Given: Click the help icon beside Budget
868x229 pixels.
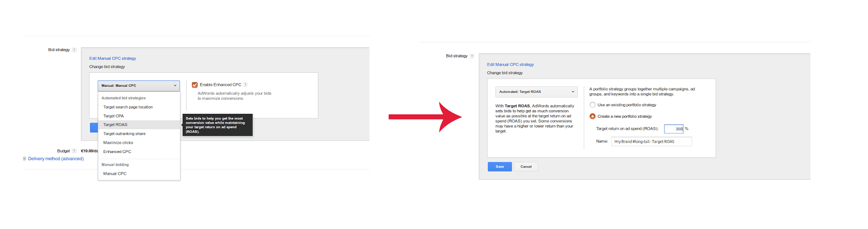Looking at the screenshot, I should [74, 151].
